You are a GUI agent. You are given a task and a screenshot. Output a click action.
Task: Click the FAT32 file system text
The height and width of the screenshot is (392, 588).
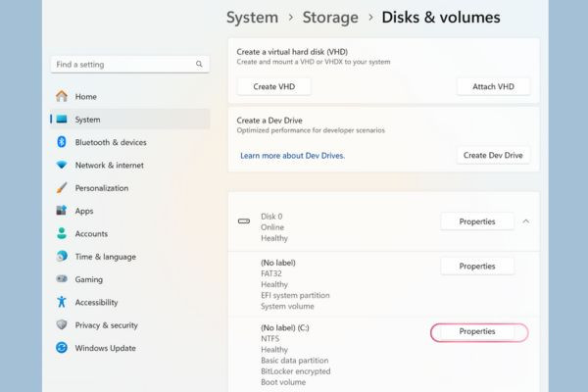tap(271, 273)
